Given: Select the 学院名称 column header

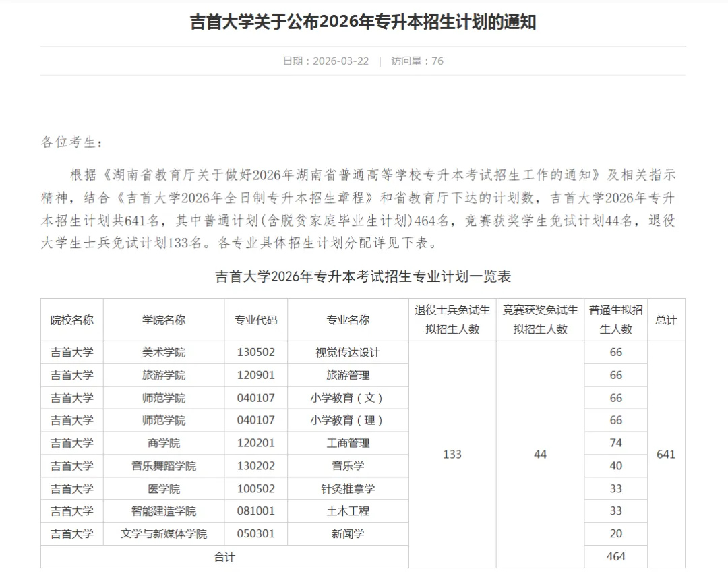Looking at the screenshot, I should (164, 320).
